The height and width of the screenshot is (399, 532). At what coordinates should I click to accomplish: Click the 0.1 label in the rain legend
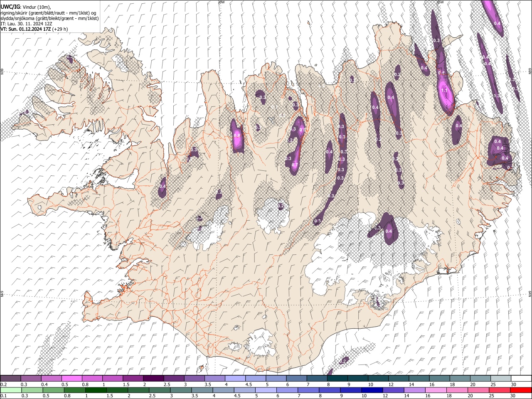(3, 396)
